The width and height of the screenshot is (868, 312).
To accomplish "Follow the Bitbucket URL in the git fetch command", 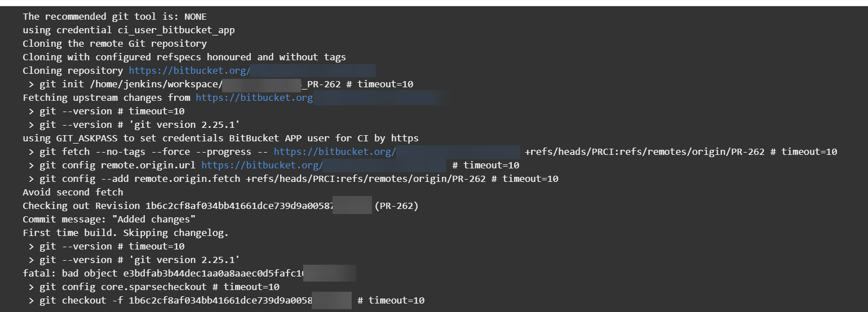I will pos(397,151).
